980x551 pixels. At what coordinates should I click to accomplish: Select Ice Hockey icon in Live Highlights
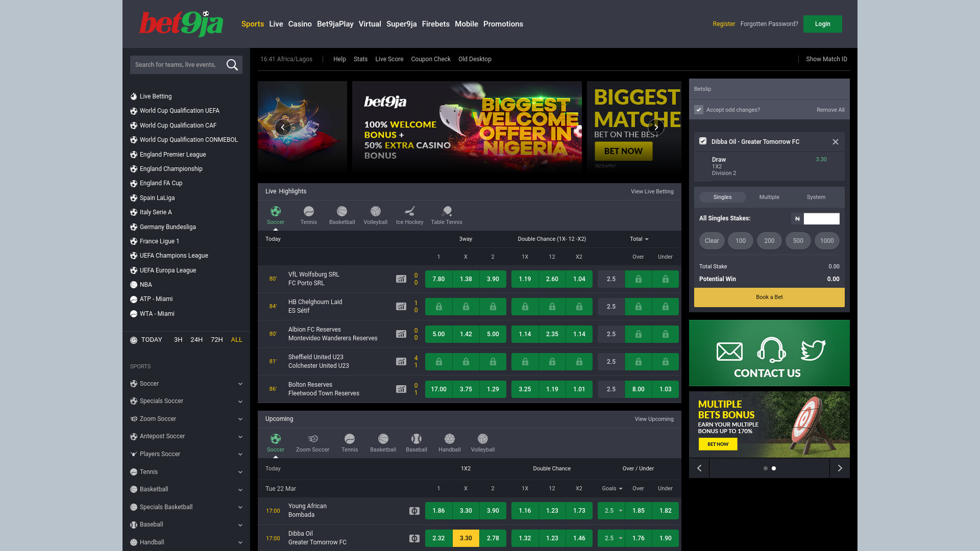point(410,211)
